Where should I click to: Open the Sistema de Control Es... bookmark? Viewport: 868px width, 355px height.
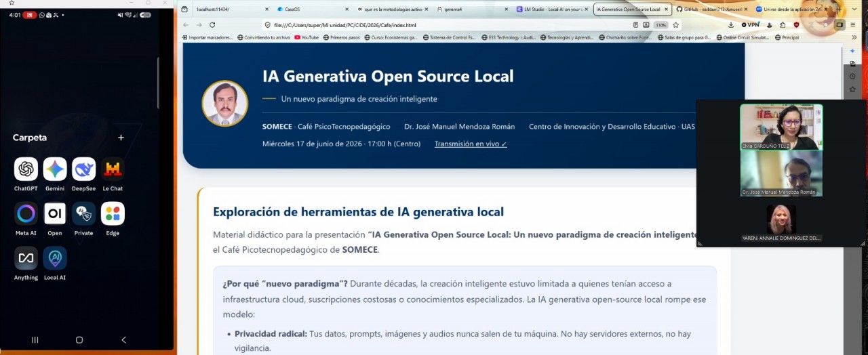click(449, 38)
